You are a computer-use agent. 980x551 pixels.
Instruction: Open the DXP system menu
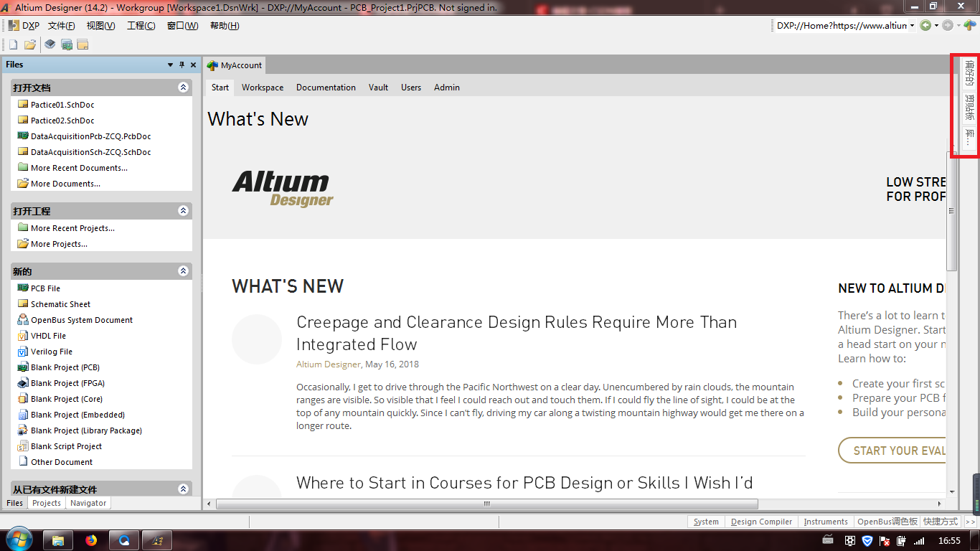[x=24, y=25]
